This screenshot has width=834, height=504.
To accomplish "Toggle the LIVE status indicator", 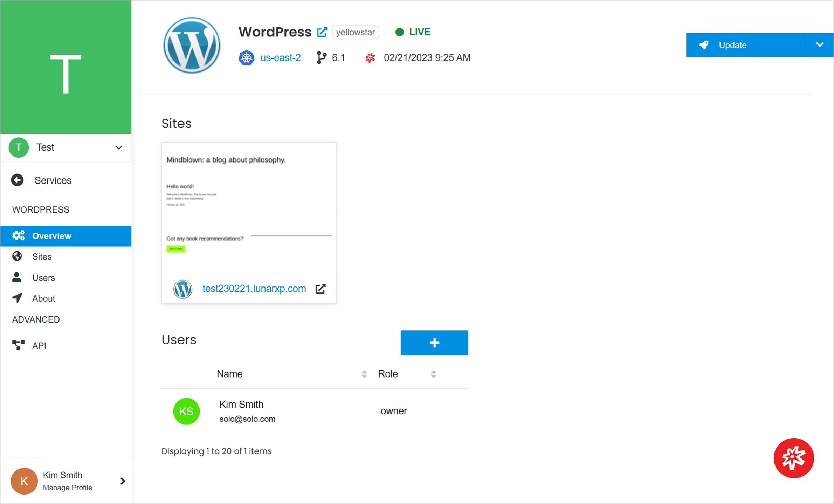I will [x=413, y=32].
